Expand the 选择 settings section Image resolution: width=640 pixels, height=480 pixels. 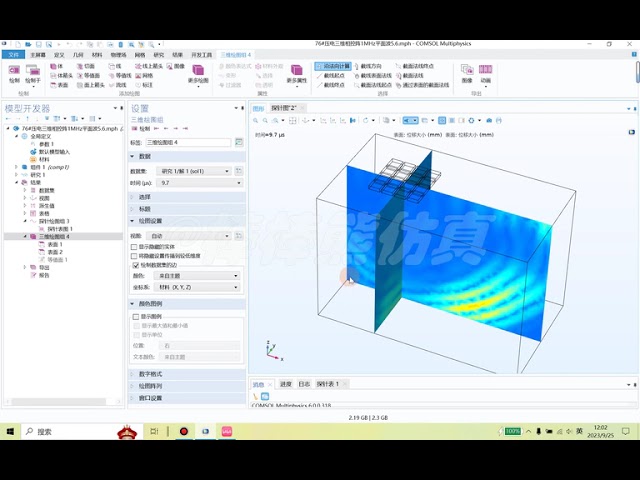[187, 197]
